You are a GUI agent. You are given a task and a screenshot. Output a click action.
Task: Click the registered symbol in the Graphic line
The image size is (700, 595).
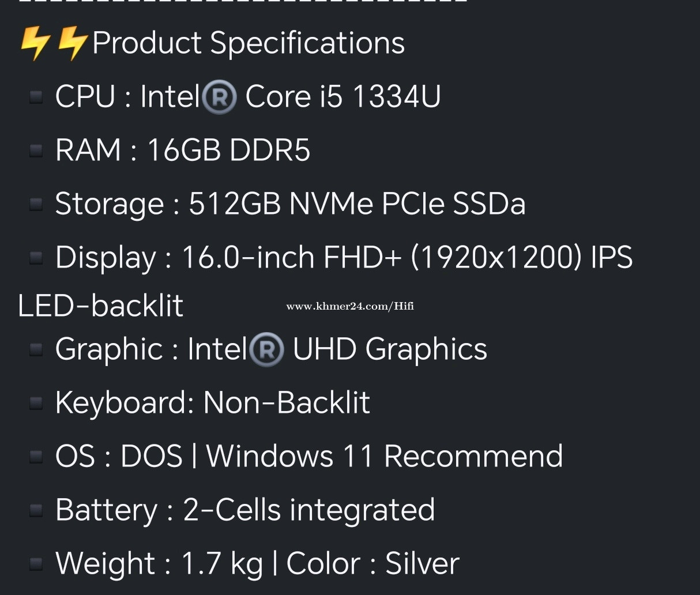click(266, 350)
